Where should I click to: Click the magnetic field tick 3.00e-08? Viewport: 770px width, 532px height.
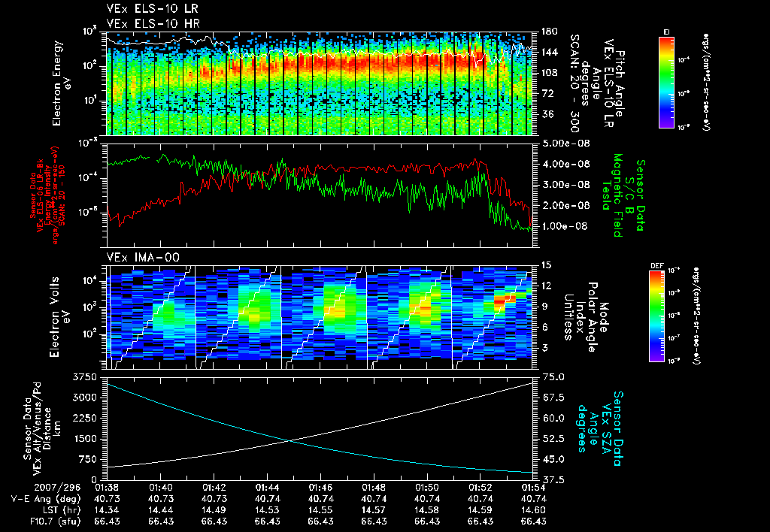pyautogui.click(x=565, y=185)
